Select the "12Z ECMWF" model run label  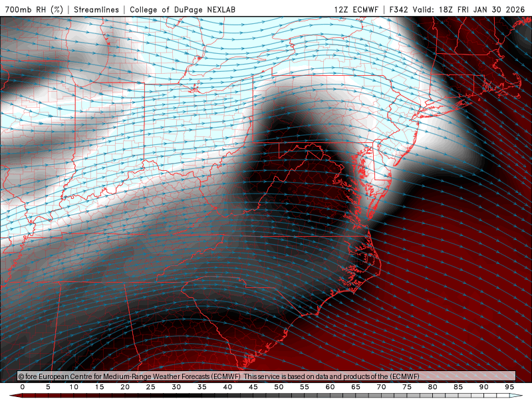coord(356,9)
